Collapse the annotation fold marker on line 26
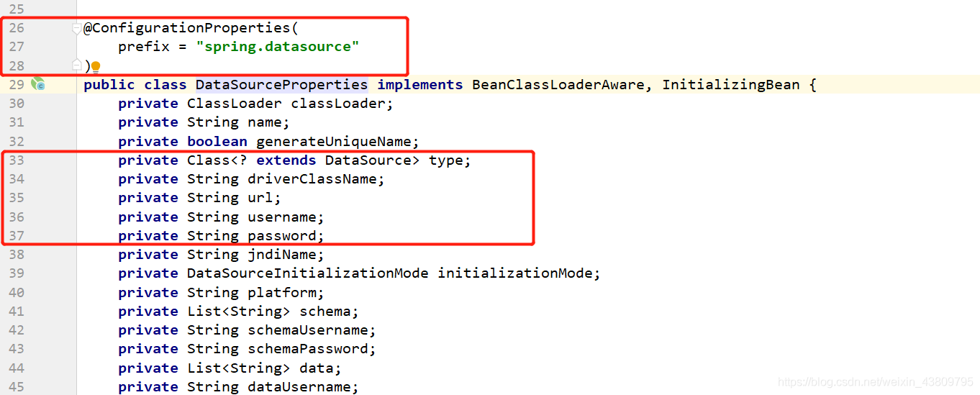 (x=77, y=29)
